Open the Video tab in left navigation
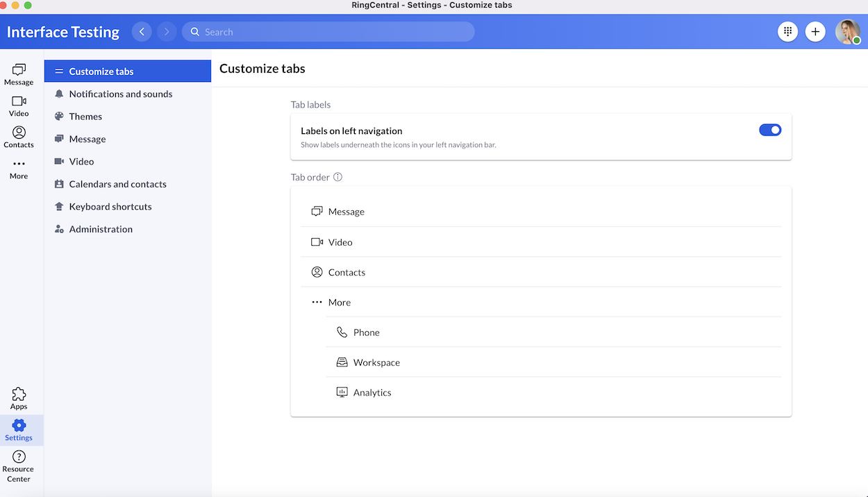This screenshot has width=868, height=497. point(19,106)
